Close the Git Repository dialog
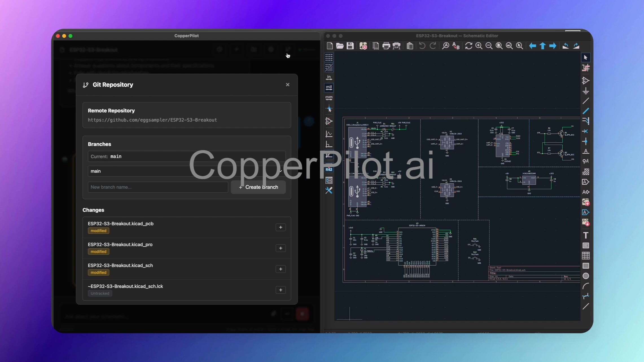The width and height of the screenshot is (644, 362). coord(288,85)
